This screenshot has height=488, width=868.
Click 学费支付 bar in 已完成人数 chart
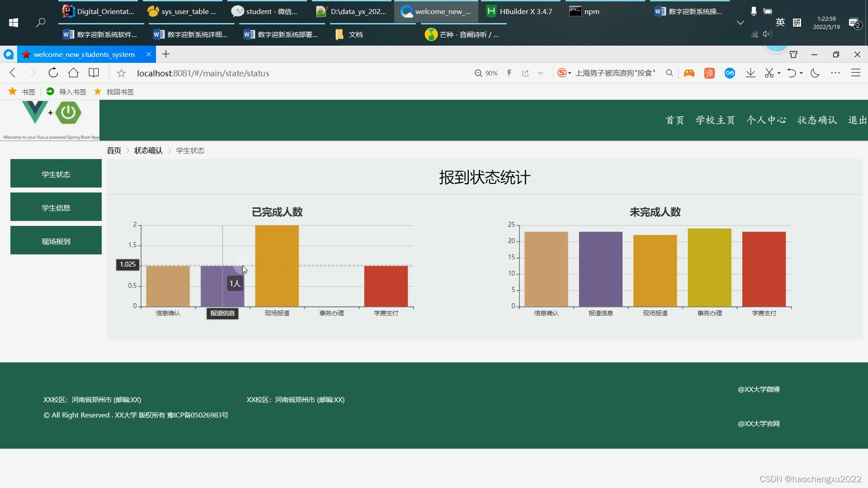386,286
